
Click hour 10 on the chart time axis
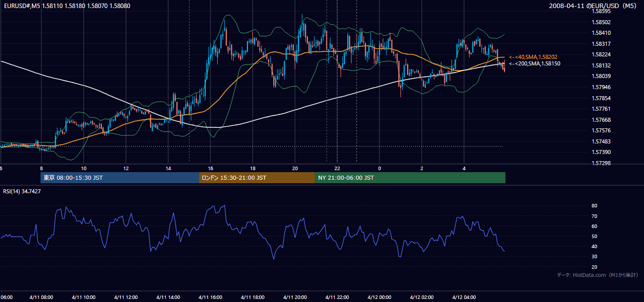pyautogui.click(x=84, y=168)
